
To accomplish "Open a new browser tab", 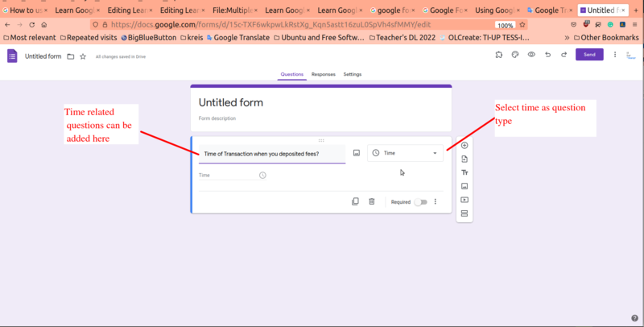I will point(636,10).
